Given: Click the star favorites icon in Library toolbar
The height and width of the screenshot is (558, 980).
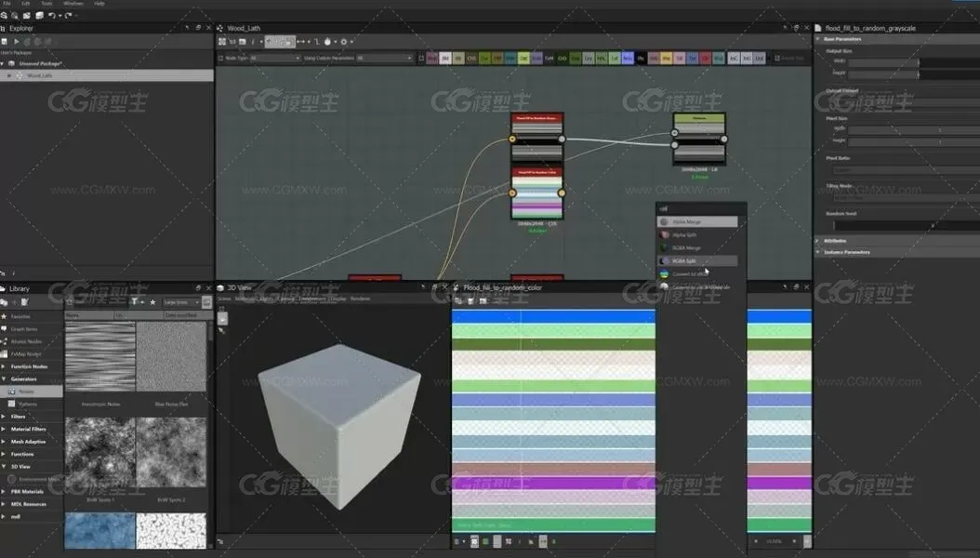Looking at the screenshot, I should click(x=152, y=302).
